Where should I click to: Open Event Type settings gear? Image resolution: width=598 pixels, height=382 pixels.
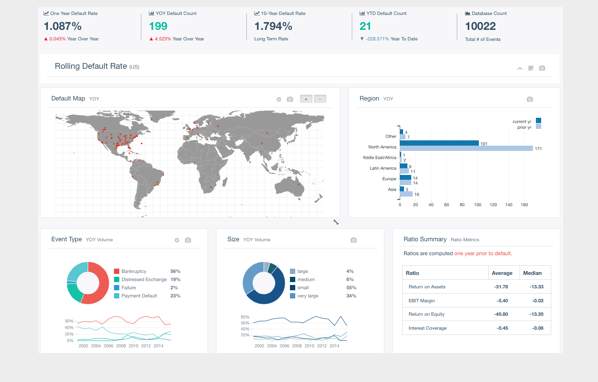click(177, 240)
